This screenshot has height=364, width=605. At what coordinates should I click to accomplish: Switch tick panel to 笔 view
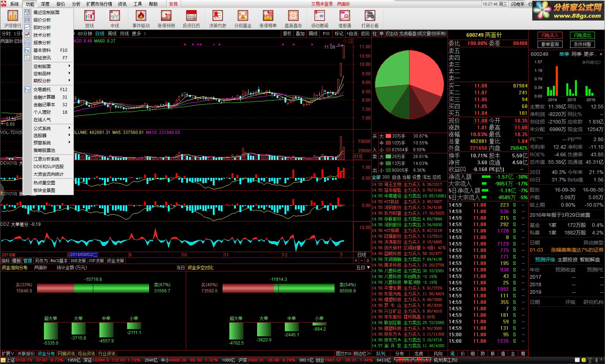tap(453, 354)
